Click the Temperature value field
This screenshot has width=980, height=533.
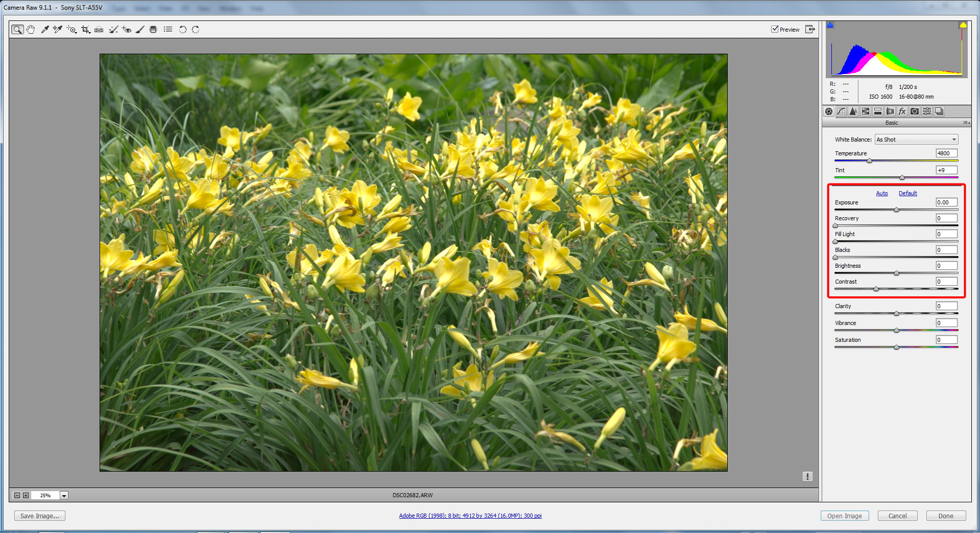[947, 153]
